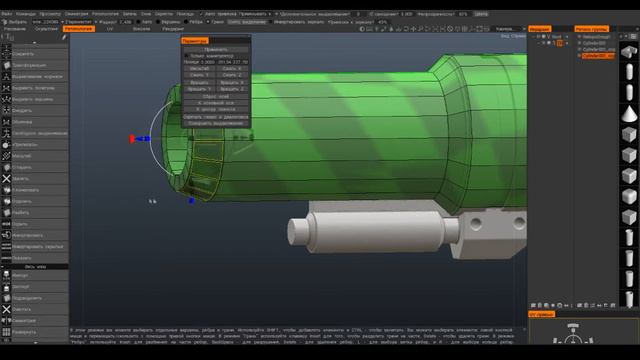Select the Cylinder000 row in retopo groups

tap(594, 43)
